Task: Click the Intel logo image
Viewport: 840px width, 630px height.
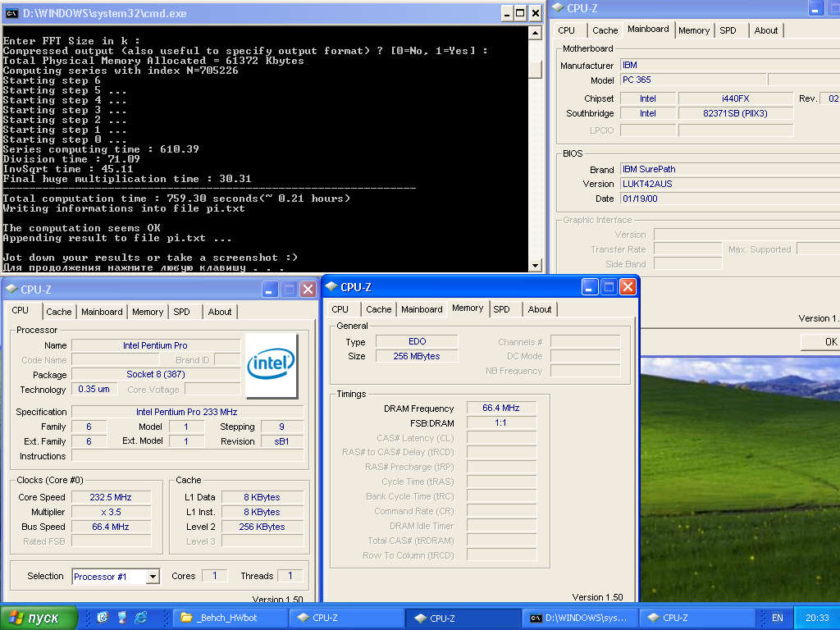Action: tap(271, 365)
